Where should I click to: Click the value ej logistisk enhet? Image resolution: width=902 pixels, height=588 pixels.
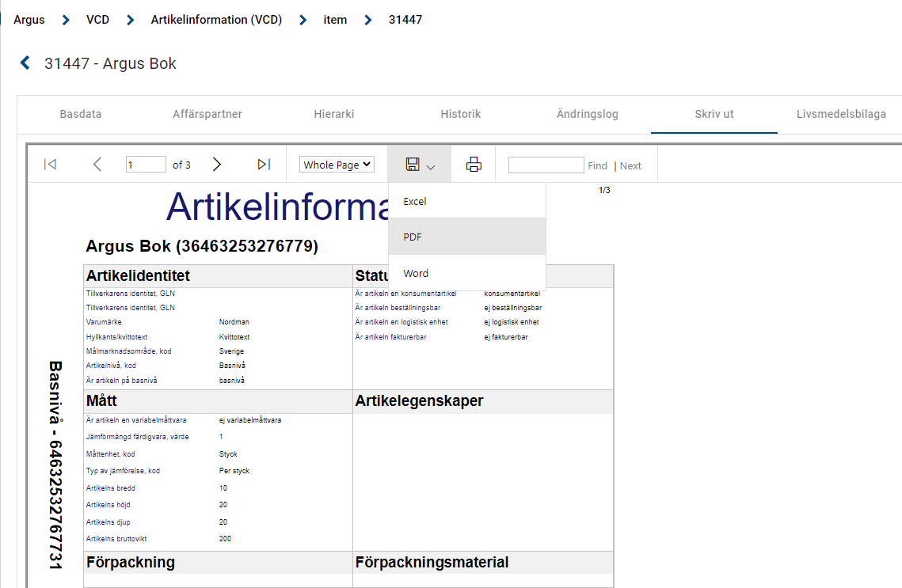pyautogui.click(x=512, y=322)
